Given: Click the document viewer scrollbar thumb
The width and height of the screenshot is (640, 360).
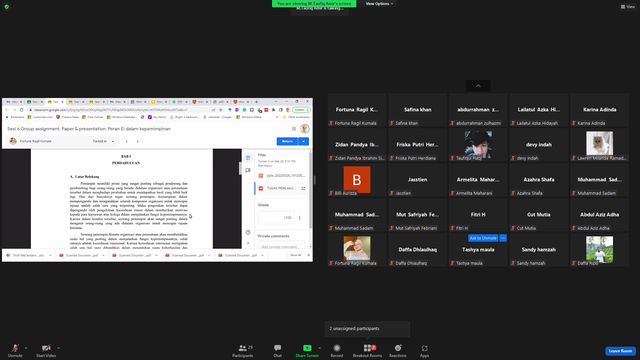Looking at the screenshot, I should [x=240, y=168].
